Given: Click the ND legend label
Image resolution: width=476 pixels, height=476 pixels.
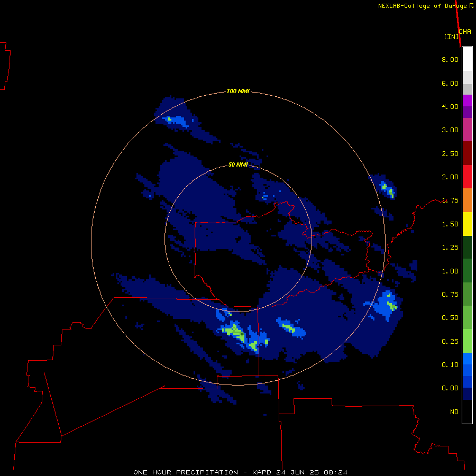Looking at the screenshot, I should 454,412.
